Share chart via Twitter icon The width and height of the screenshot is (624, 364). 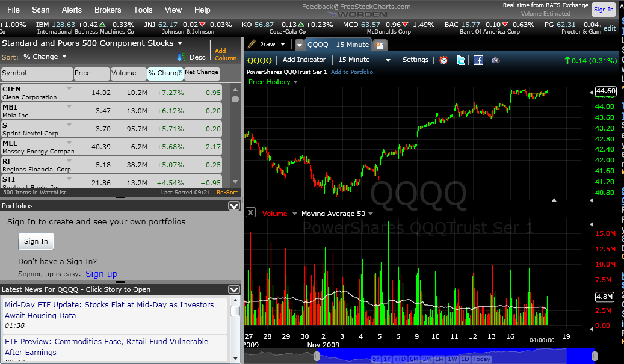pos(460,60)
